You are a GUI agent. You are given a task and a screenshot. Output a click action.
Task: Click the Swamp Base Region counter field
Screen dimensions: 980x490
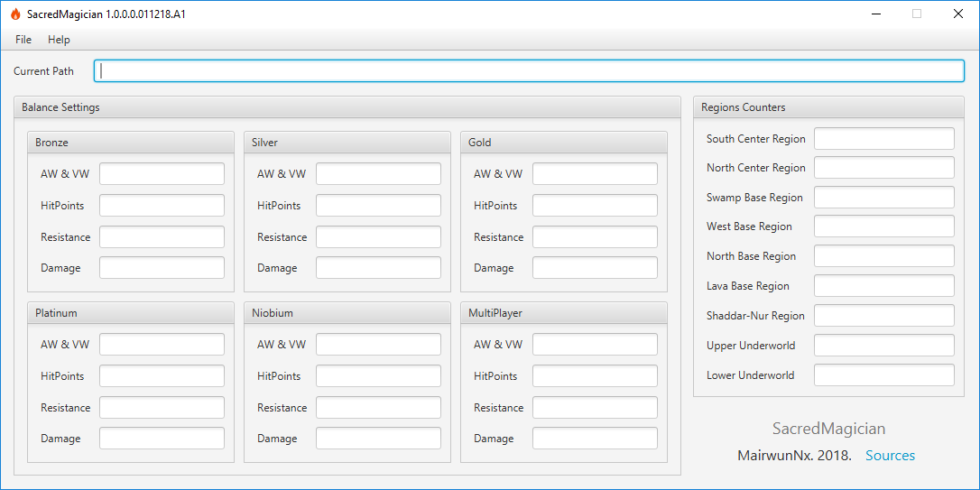pos(883,198)
